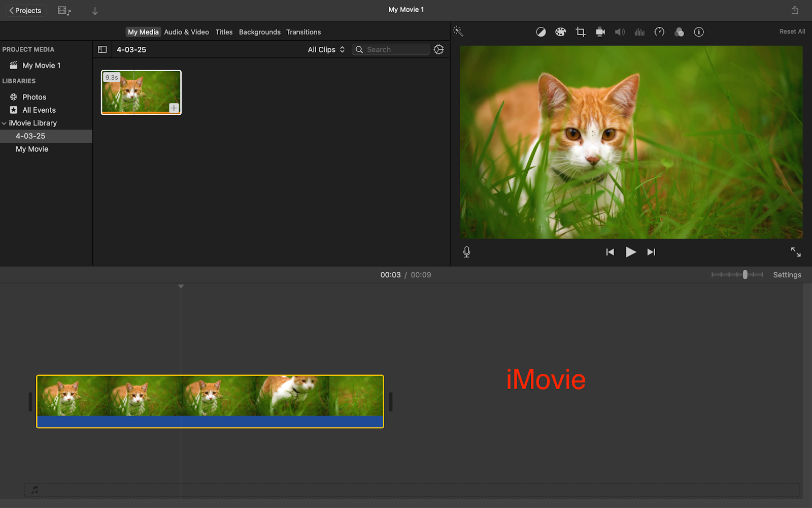Open the speed speedometer tool
Viewport: 812px width, 508px height.
pos(659,32)
